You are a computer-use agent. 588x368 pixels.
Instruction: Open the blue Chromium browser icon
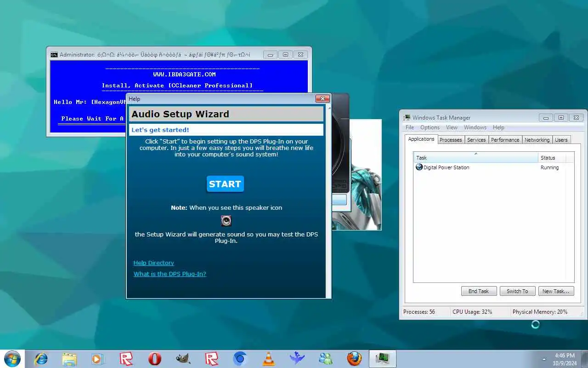click(x=240, y=358)
